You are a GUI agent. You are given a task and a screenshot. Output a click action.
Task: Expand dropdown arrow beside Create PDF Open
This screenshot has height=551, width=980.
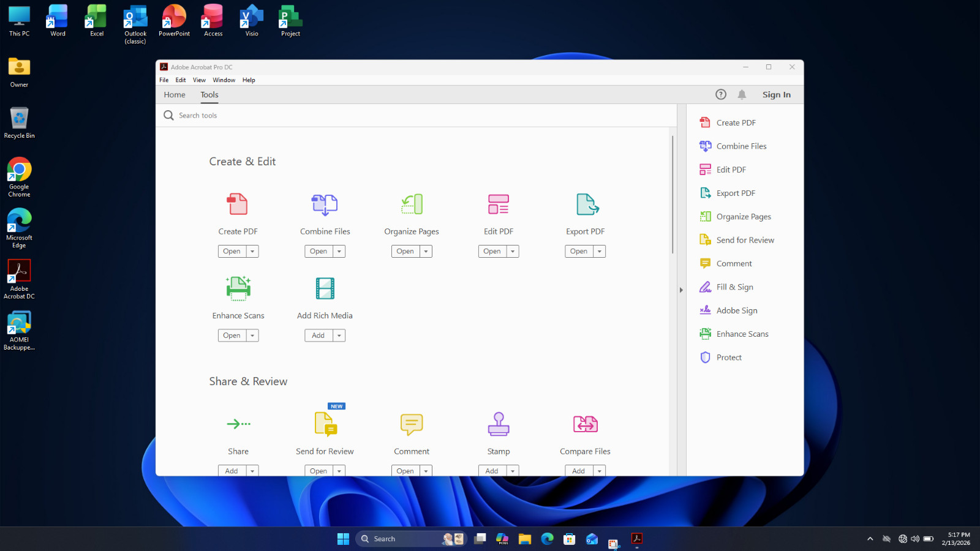[252, 252]
